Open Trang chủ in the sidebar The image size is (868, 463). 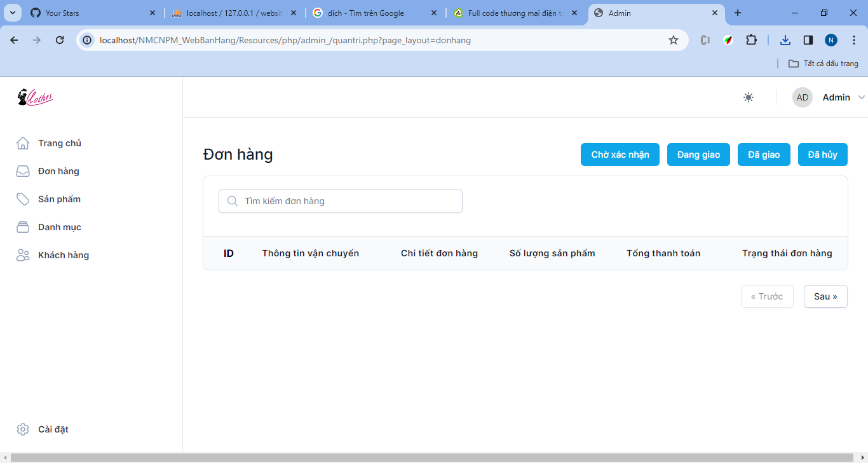click(x=60, y=143)
